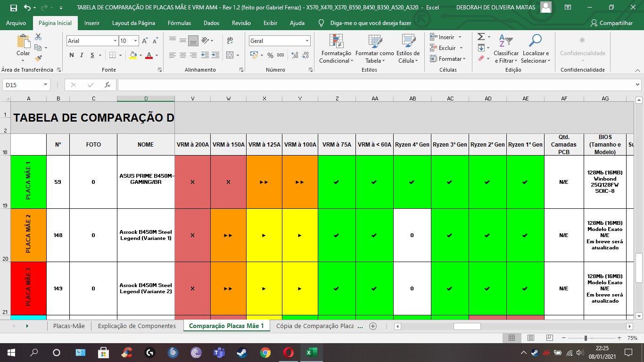Click the merge and center icon
The width and height of the screenshot is (644, 362).
click(230, 55)
